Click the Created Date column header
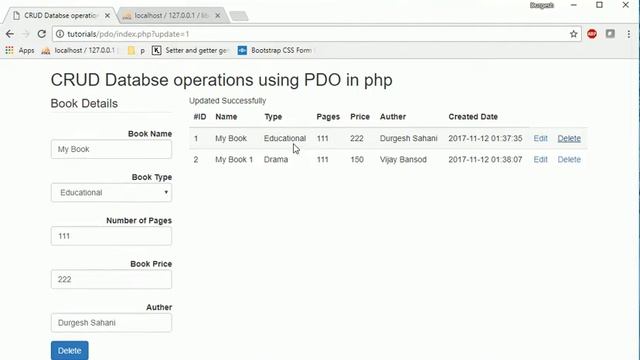Viewport: 640px width, 360px height. click(473, 117)
